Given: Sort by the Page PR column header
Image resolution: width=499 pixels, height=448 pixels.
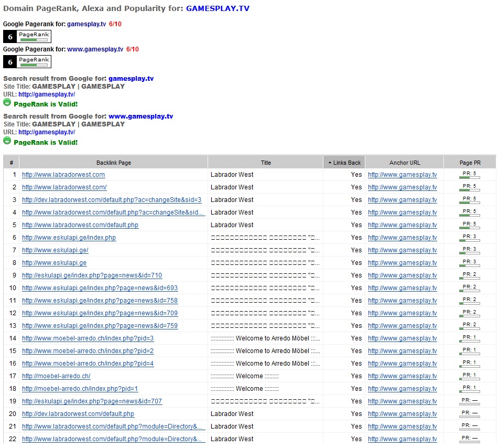Looking at the screenshot, I should pos(470,163).
